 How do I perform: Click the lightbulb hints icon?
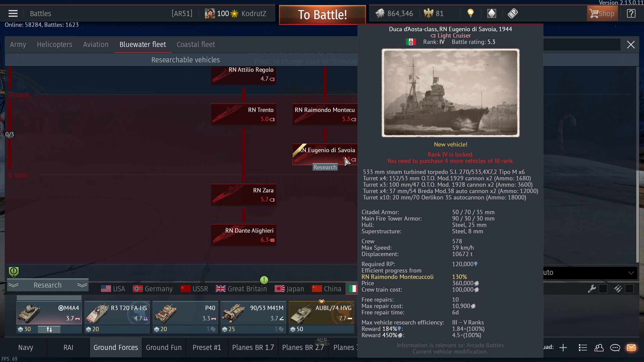pyautogui.click(x=471, y=13)
